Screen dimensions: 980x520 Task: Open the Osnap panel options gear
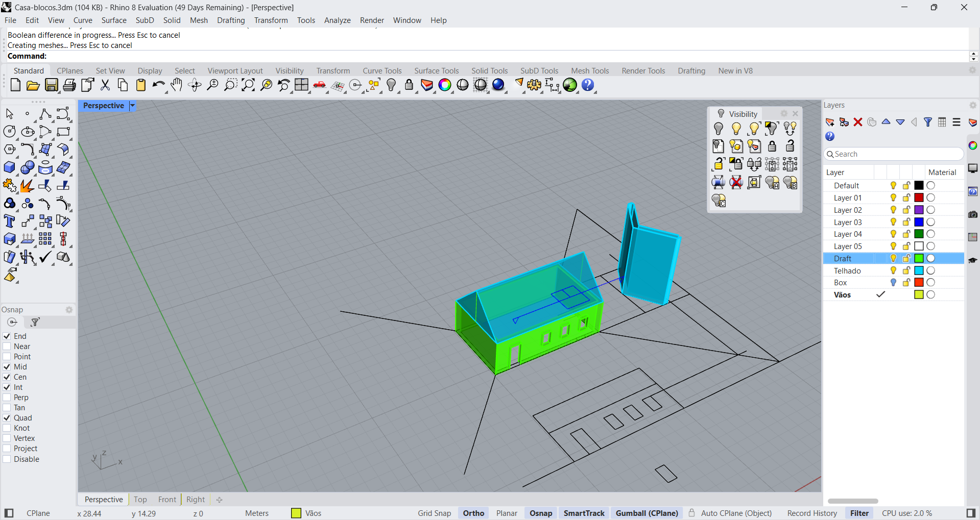(69, 310)
